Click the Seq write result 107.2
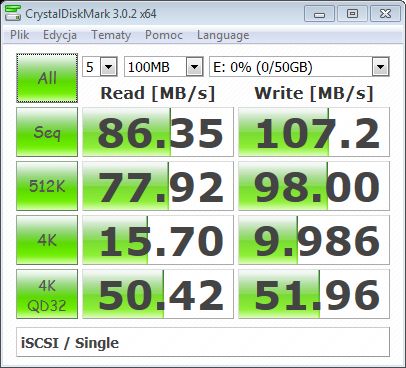The width and height of the screenshot is (406, 368). (x=314, y=132)
